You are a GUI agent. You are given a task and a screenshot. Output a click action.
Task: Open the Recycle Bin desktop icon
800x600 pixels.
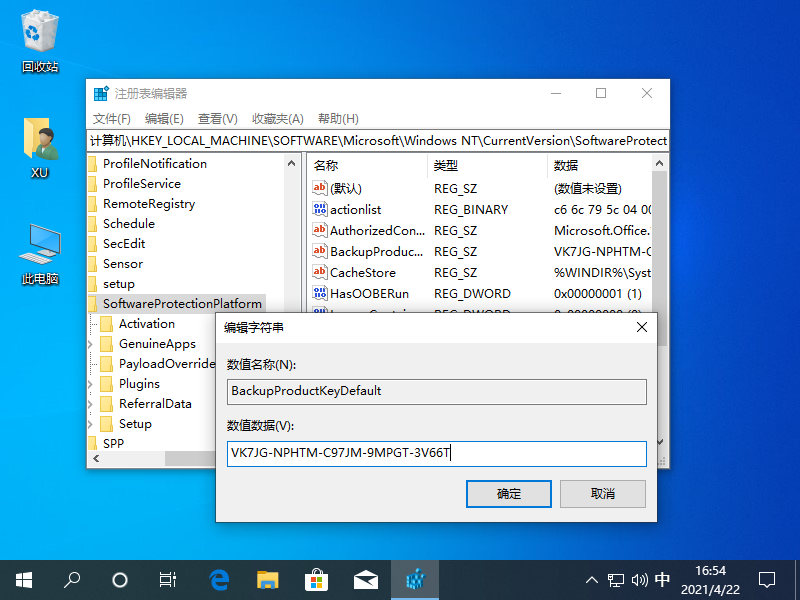pyautogui.click(x=40, y=40)
